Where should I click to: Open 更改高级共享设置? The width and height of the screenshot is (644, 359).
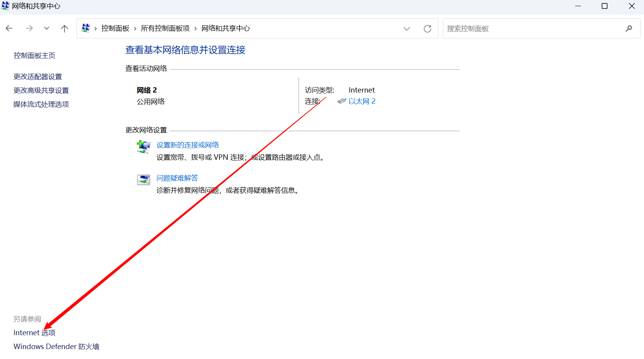41,90
